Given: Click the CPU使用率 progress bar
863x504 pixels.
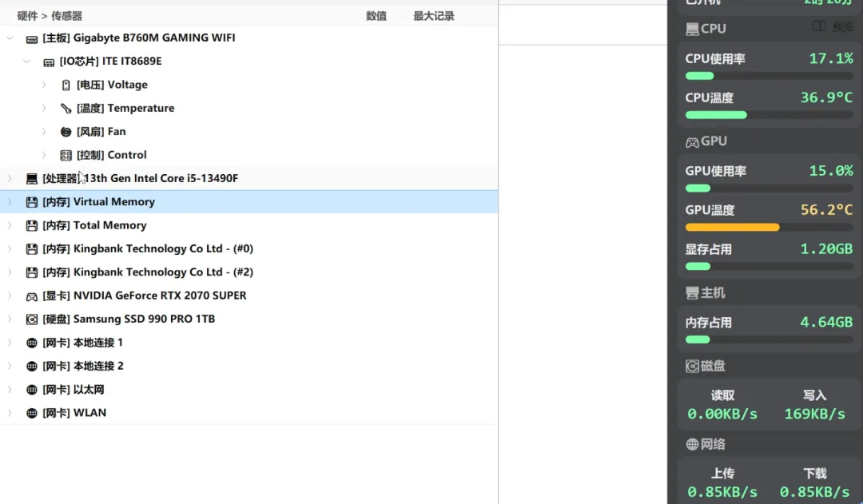Looking at the screenshot, I should pos(769,76).
